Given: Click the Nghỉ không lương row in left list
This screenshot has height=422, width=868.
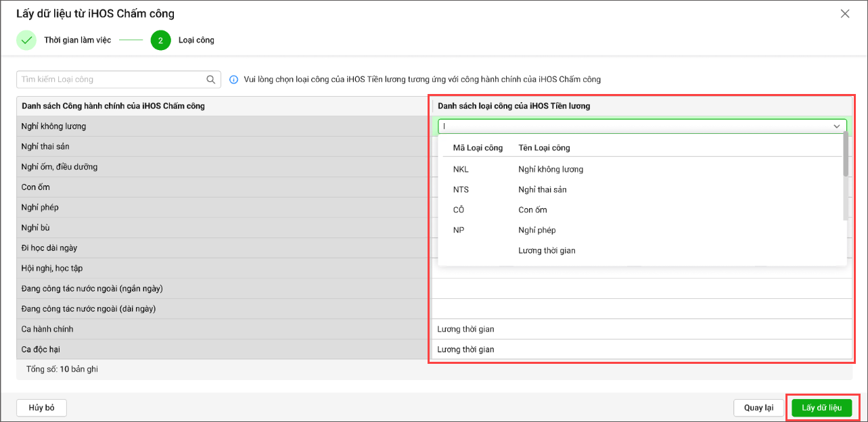Looking at the screenshot, I should click(x=223, y=126).
